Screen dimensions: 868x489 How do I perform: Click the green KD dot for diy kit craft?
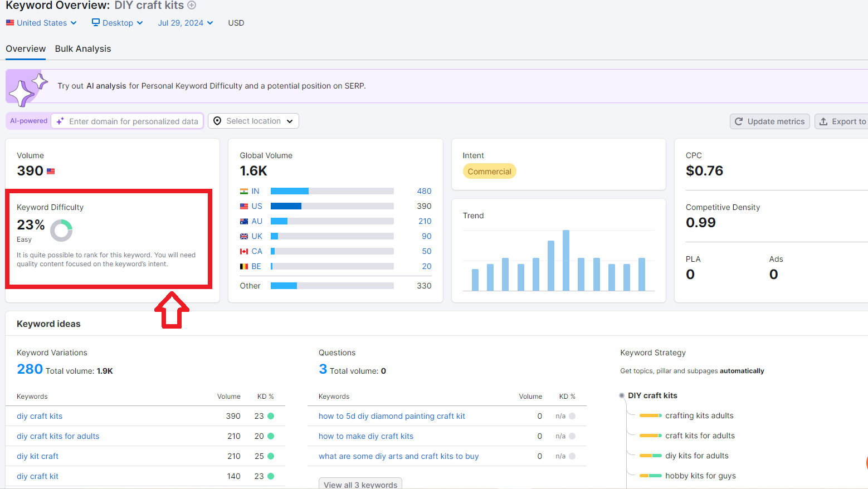point(271,456)
